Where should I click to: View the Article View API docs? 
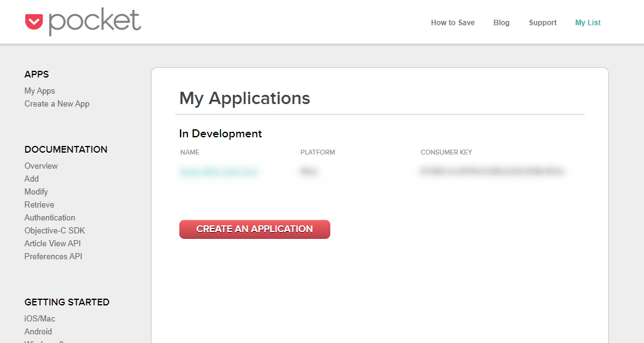(52, 244)
